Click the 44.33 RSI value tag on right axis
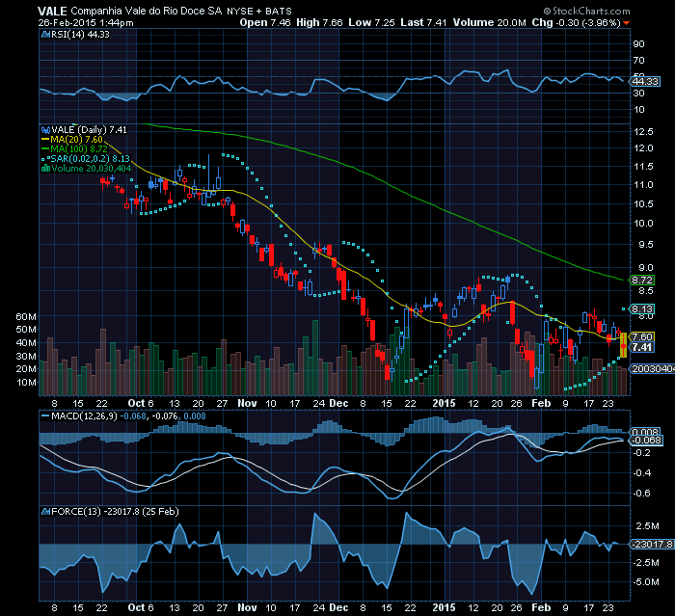 click(x=645, y=81)
